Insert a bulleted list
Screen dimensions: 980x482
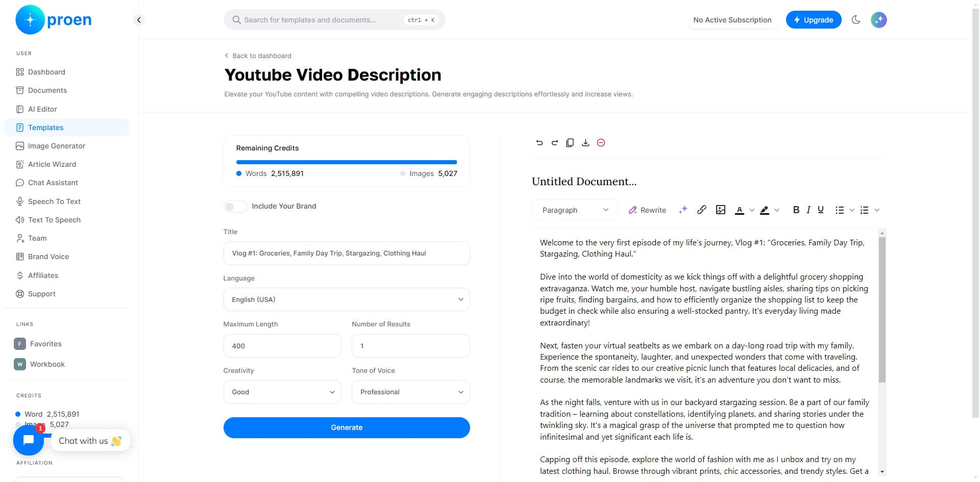pos(840,210)
